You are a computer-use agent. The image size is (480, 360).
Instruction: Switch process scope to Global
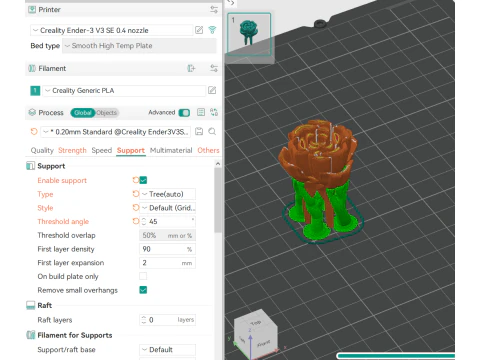coord(83,113)
